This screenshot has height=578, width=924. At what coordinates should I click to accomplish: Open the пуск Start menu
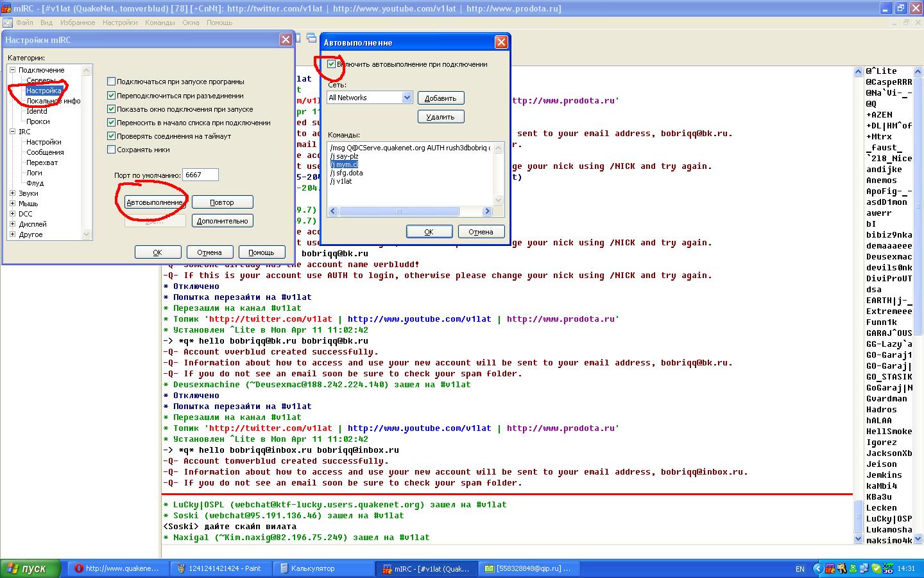point(31,568)
